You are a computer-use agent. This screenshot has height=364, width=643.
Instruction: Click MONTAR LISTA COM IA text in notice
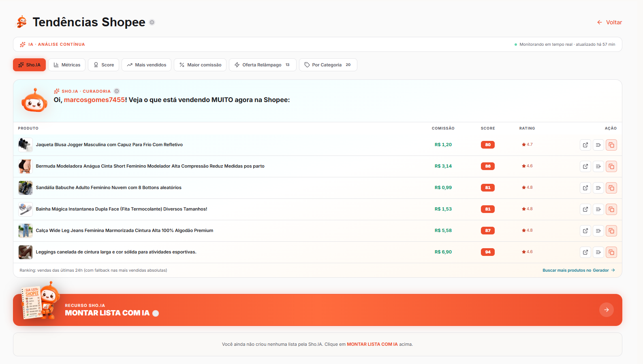click(x=372, y=344)
